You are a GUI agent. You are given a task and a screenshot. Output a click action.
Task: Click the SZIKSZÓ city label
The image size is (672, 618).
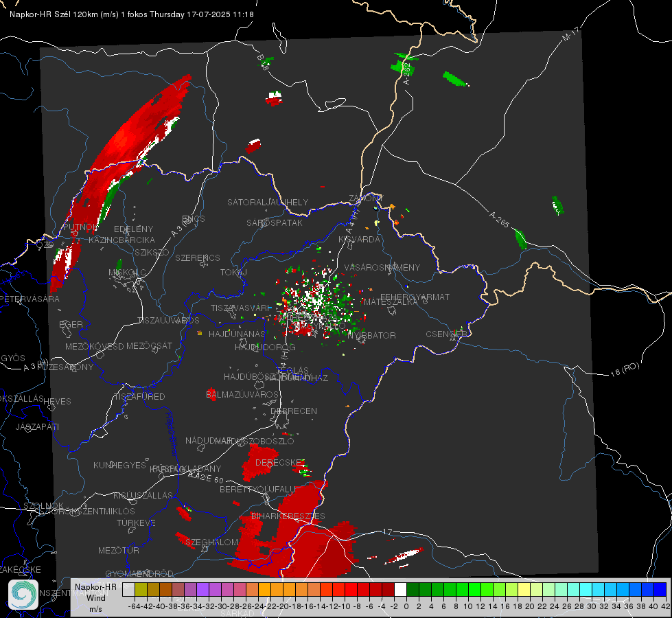tap(152, 252)
